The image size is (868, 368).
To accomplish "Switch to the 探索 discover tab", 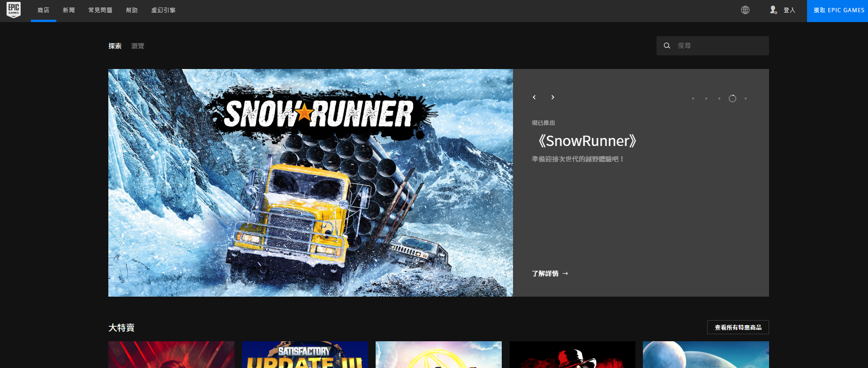I will click(115, 46).
